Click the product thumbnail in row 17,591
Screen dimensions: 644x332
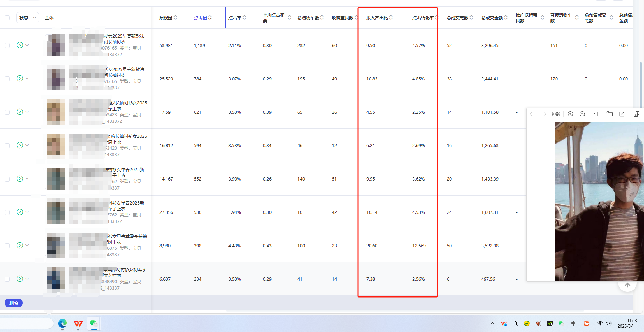pyautogui.click(x=56, y=112)
